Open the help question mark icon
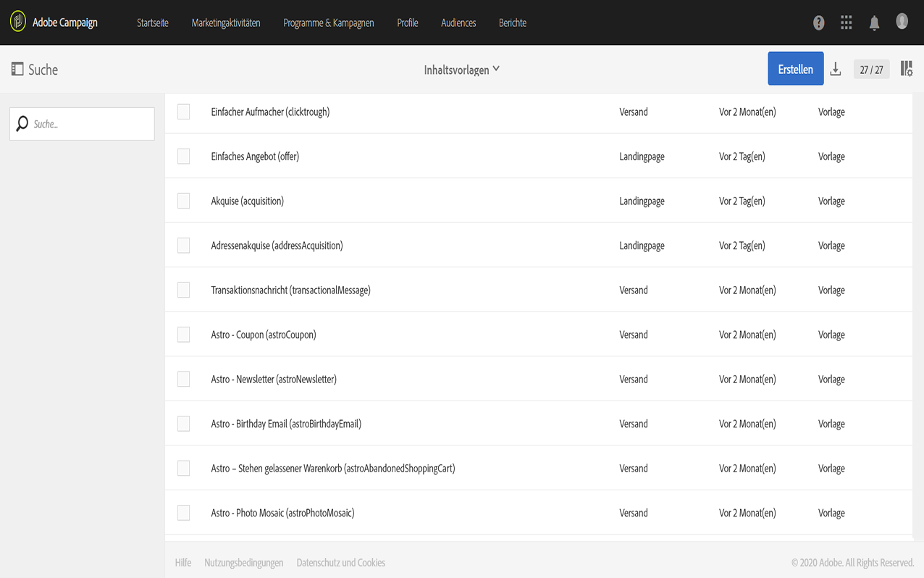The image size is (924, 578). pos(818,23)
